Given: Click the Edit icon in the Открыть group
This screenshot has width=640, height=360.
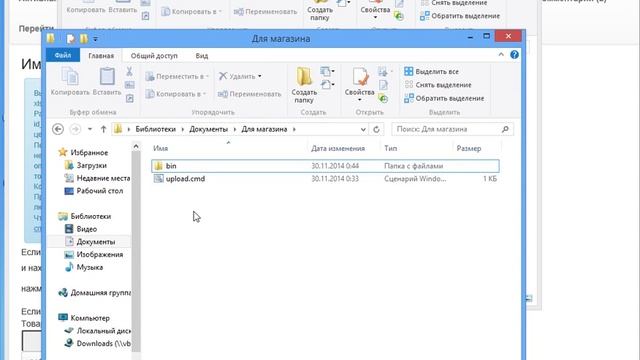Looking at the screenshot, I should pyautogui.click(x=383, y=85).
